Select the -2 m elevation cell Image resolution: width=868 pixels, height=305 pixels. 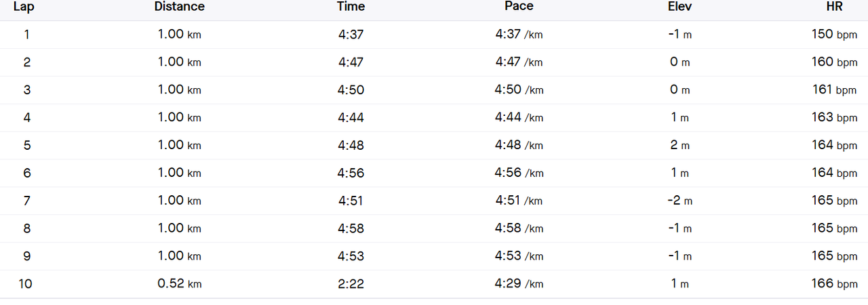coord(679,201)
